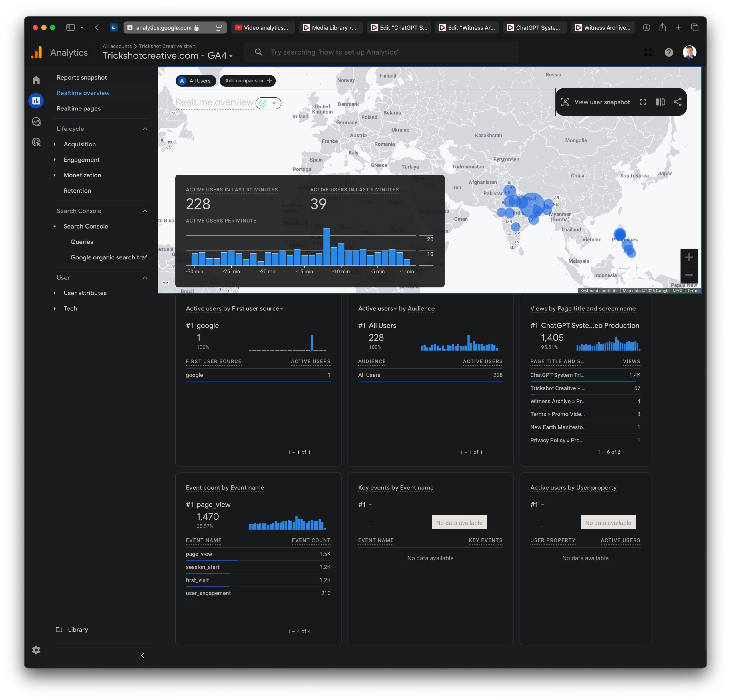
Task: Focus the Analytics search field
Action: click(380, 52)
